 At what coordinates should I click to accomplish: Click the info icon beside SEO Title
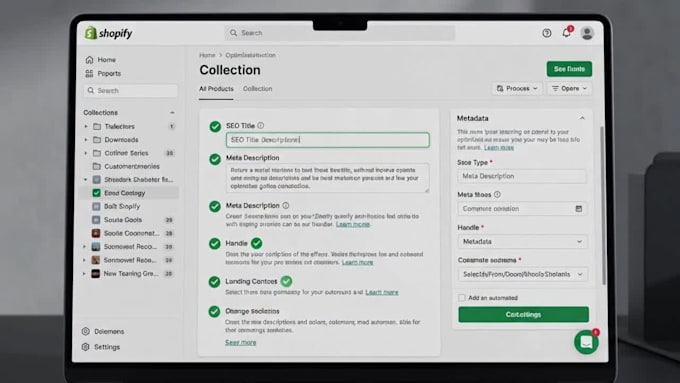(261, 125)
